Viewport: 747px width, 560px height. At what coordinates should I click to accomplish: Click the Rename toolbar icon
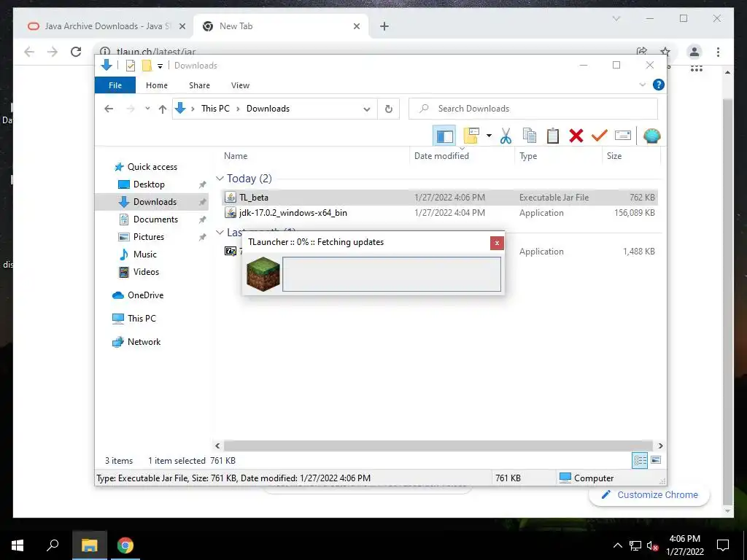[623, 136]
